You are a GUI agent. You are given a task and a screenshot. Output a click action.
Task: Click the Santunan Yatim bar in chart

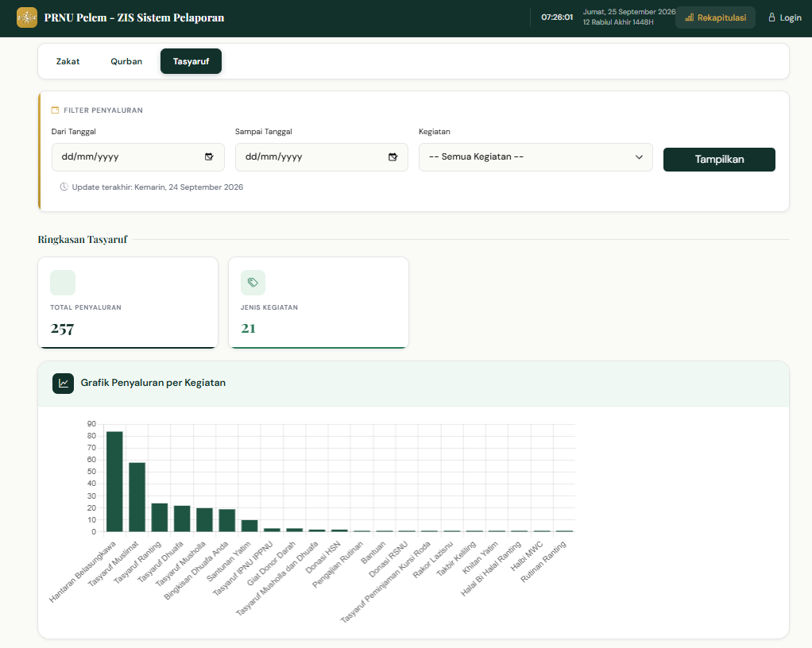249,526
